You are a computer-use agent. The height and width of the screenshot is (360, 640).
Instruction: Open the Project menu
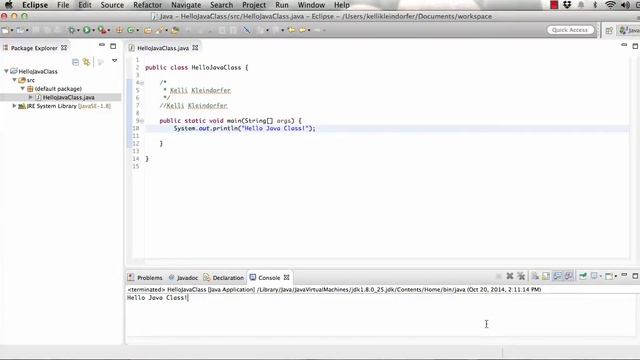(x=253, y=5)
